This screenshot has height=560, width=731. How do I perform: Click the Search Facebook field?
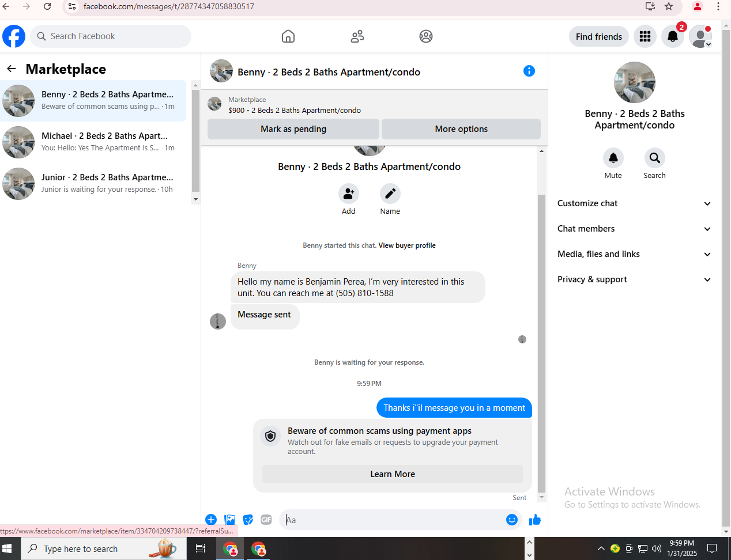(x=111, y=36)
